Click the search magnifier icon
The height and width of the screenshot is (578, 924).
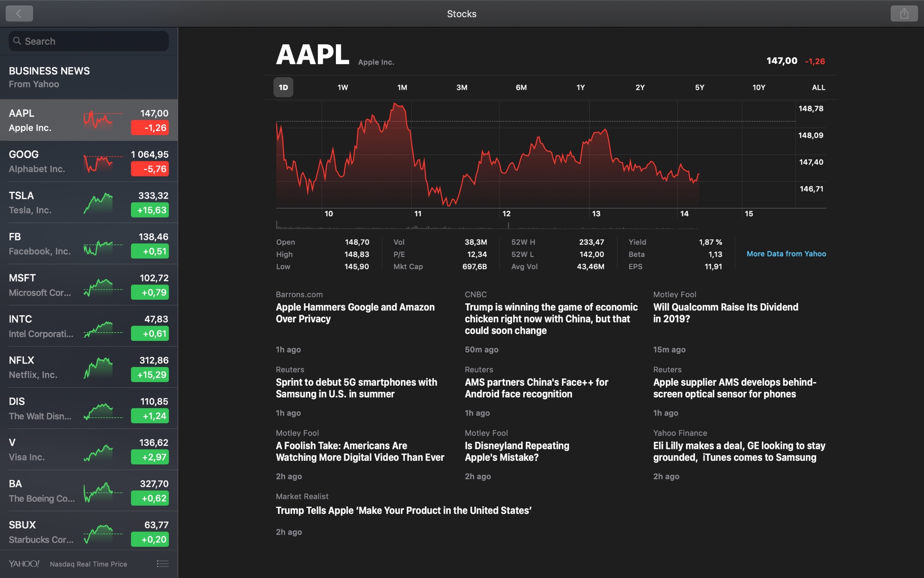click(17, 41)
